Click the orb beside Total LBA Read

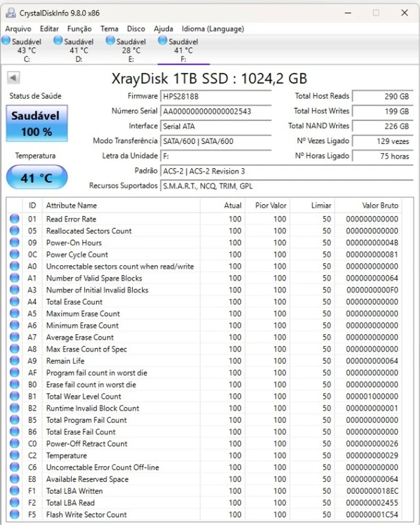(x=15, y=502)
